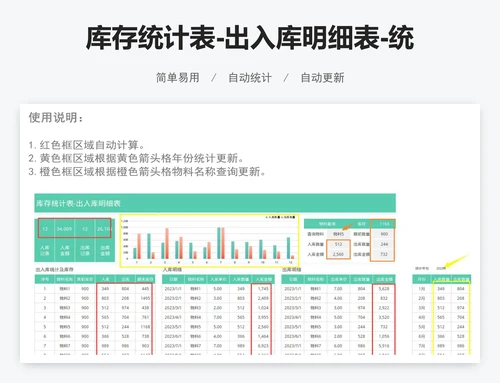Select the 出库金额 cell 2,922
The image size is (500, 383).
coord(384,308)
